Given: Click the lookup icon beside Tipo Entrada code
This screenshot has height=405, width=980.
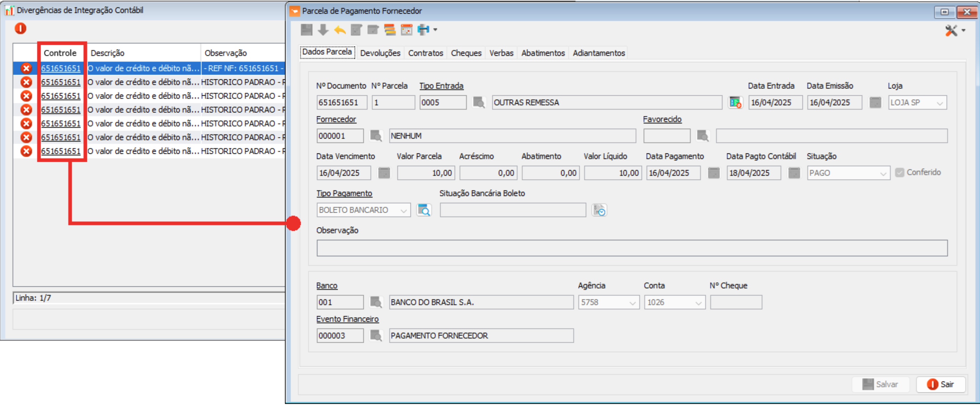Looking at the screenshot, I should coord(479,102).
